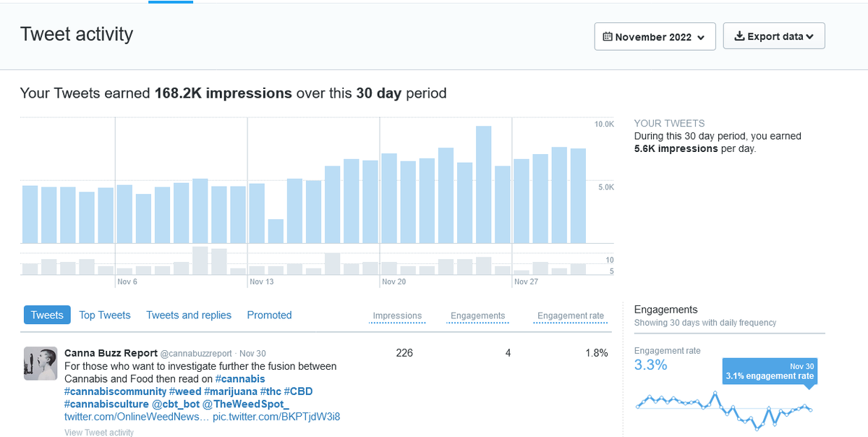Sort by the Engagement rate column header

(571, 315)
